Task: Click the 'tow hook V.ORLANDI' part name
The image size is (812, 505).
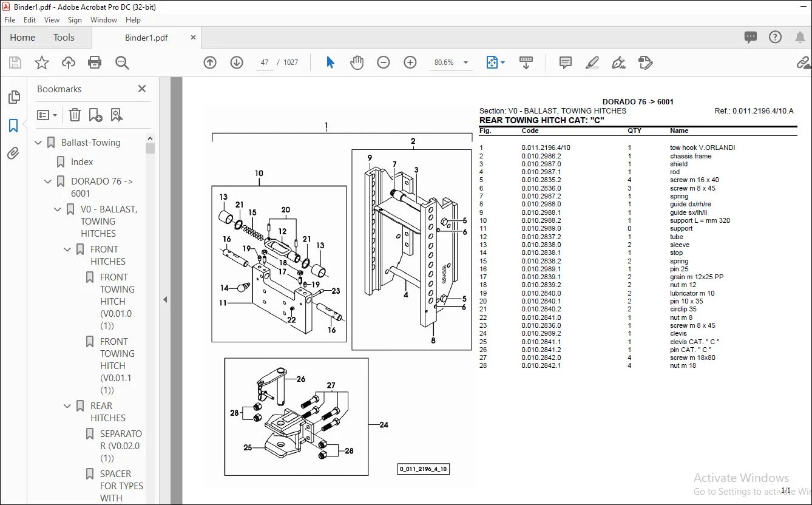Action: [702, 147]
